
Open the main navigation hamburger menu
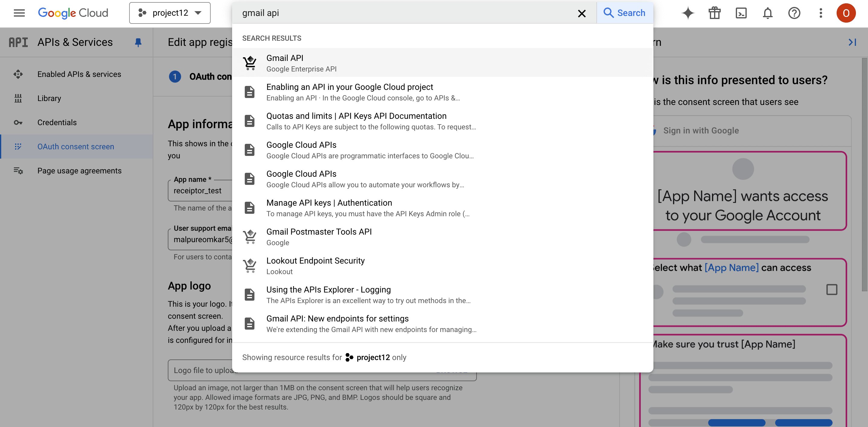click(x=19, y=13)
